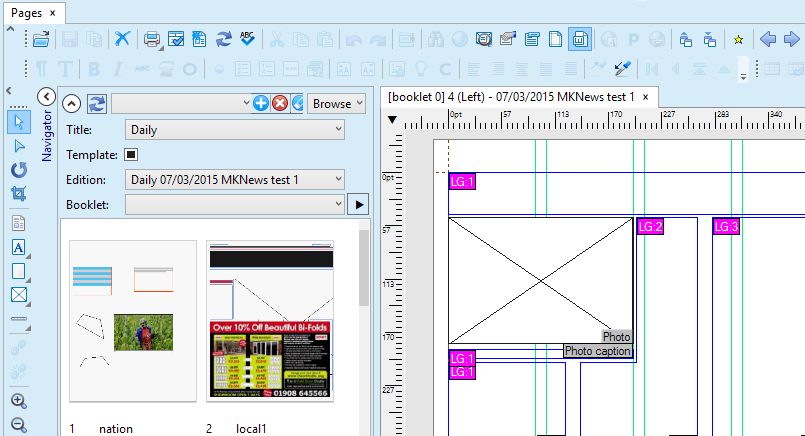Click the blank page toolbar icon
The width and height of the screenshot is (805, 436).
point(555,39)
